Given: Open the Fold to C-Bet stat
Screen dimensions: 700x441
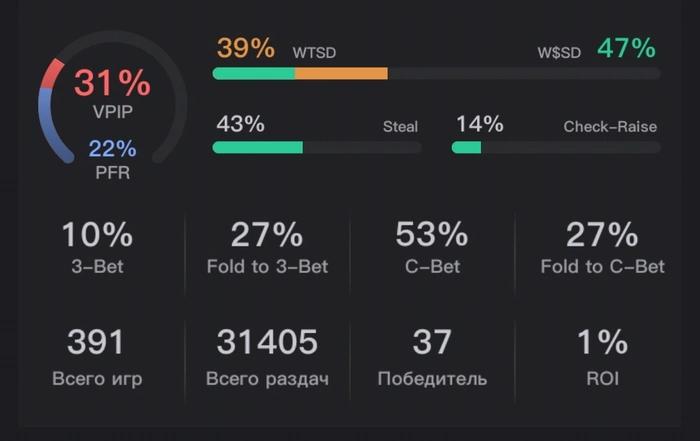Looking at the screenshot, I should [602, 247].
